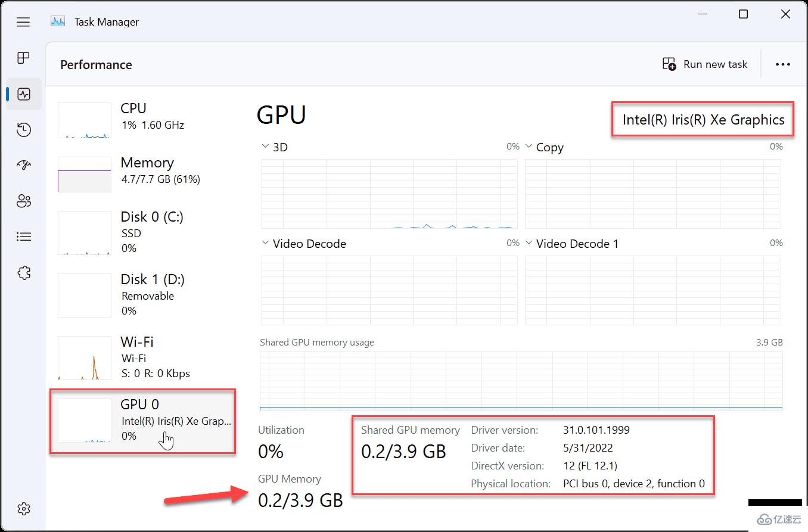Click the Shared GPU memory usage graph
This screenshot has height=532, width=808.
pyautogui.click(x=521, y=380)
